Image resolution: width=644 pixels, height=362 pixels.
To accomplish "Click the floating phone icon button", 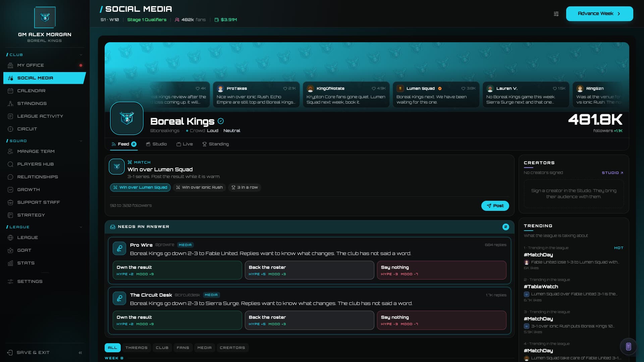I will (629, 347).
